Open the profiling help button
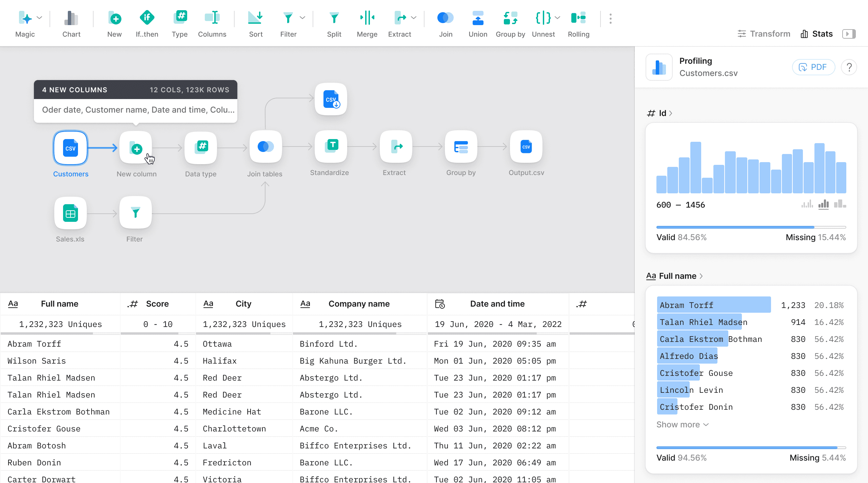The image size is (868, 483). tap(849, 67)
